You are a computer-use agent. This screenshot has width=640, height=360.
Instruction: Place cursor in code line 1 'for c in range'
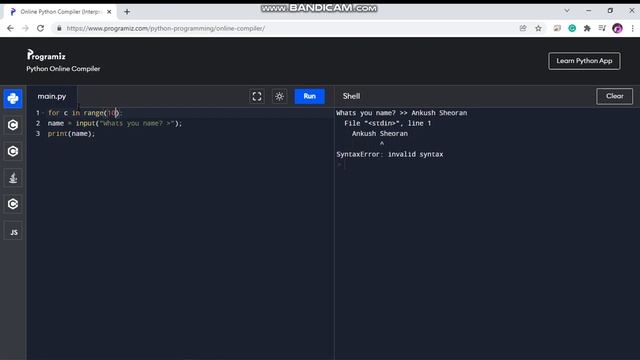pos(85,113)
